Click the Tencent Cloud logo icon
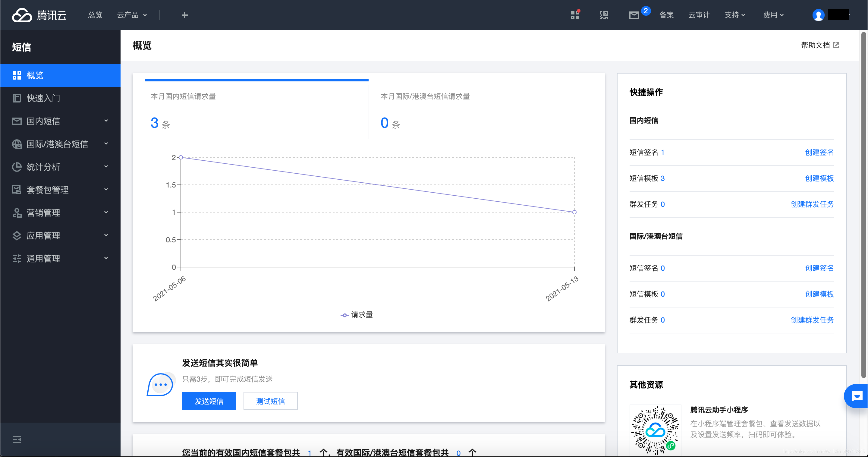 (22, 15)
